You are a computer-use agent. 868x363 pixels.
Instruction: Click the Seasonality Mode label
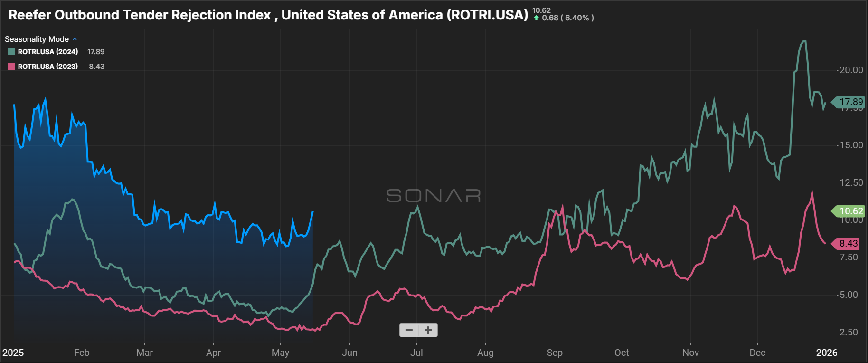pyautogui.click(x=37, y=39)
